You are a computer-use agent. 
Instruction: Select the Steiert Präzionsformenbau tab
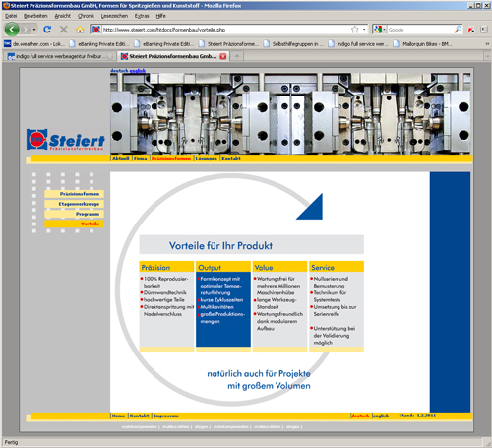(169, 56)
